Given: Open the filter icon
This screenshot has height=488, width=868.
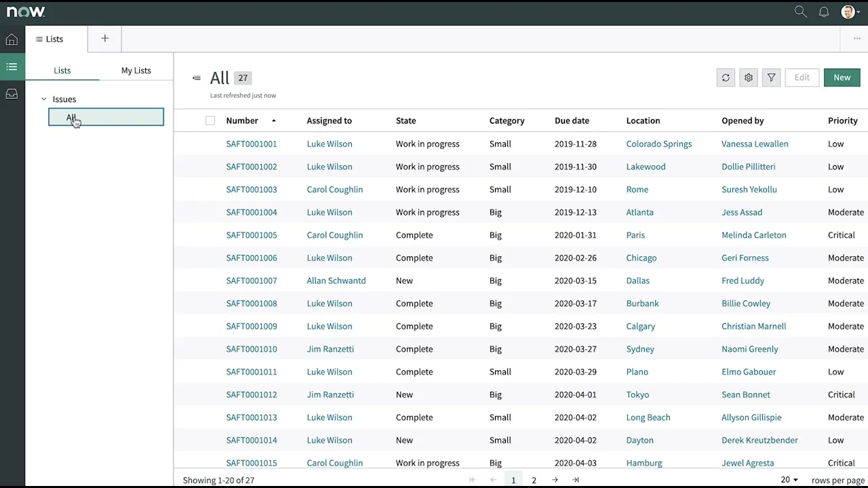Looking at the screenshot, I should (x=771, y=77).
